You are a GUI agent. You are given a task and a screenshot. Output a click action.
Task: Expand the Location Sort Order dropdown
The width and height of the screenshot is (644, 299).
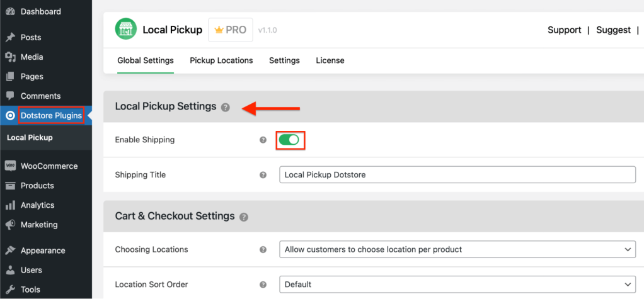pyautogui.click(x=457, y=285)
